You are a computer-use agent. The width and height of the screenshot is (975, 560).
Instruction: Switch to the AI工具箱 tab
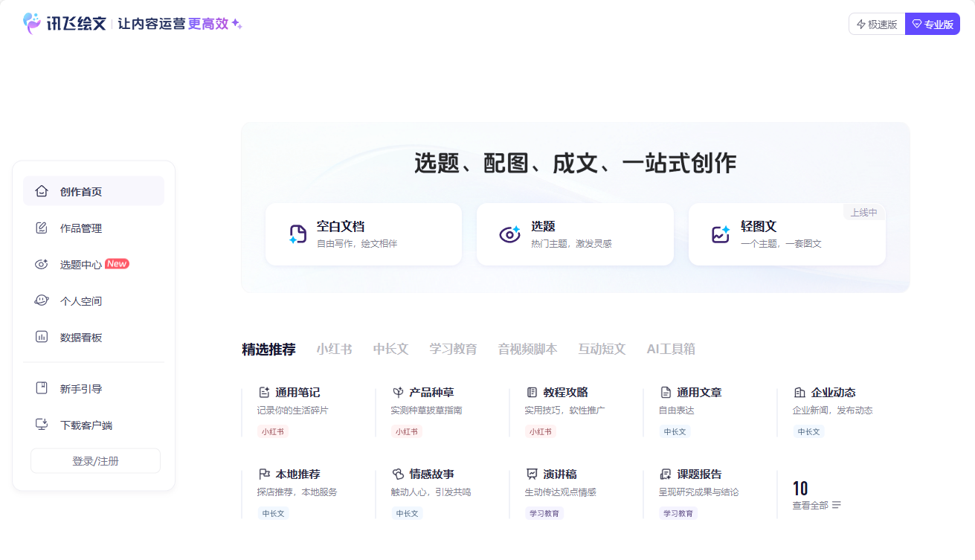click(672, 348)
